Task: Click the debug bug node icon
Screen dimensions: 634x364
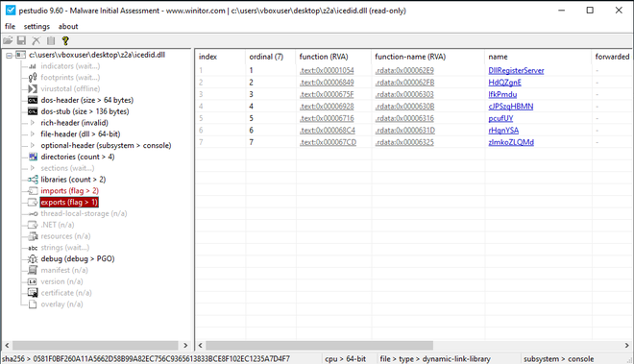Action: click(33, 259)
